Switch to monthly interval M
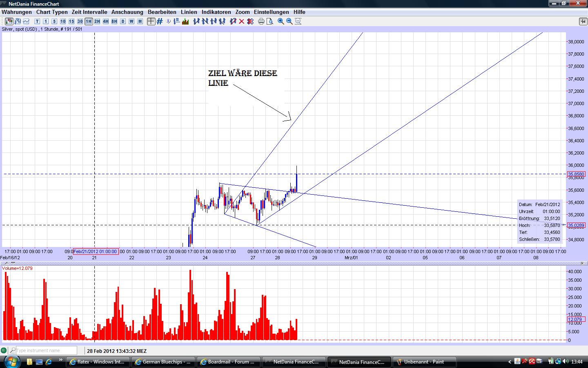This screenshot has width=588, height=368. pos(140,21)
